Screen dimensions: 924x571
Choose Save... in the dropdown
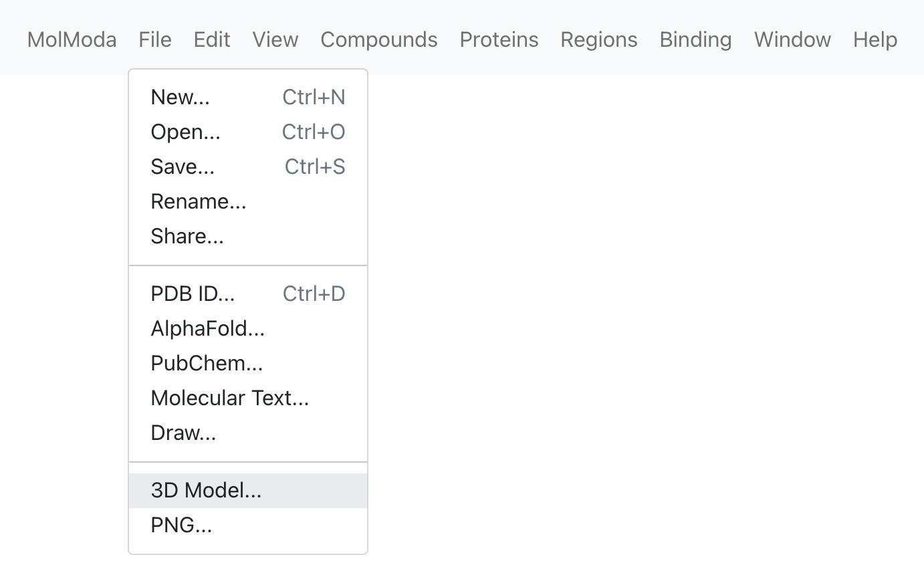(248, 167)
